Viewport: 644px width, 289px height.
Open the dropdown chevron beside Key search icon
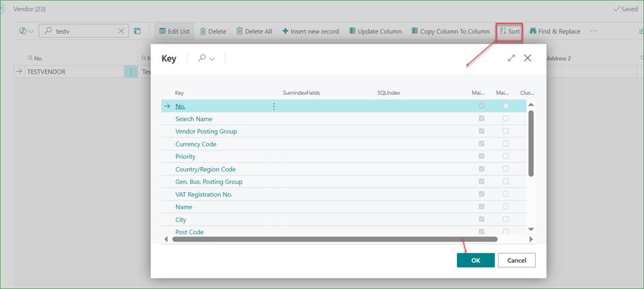212,59
